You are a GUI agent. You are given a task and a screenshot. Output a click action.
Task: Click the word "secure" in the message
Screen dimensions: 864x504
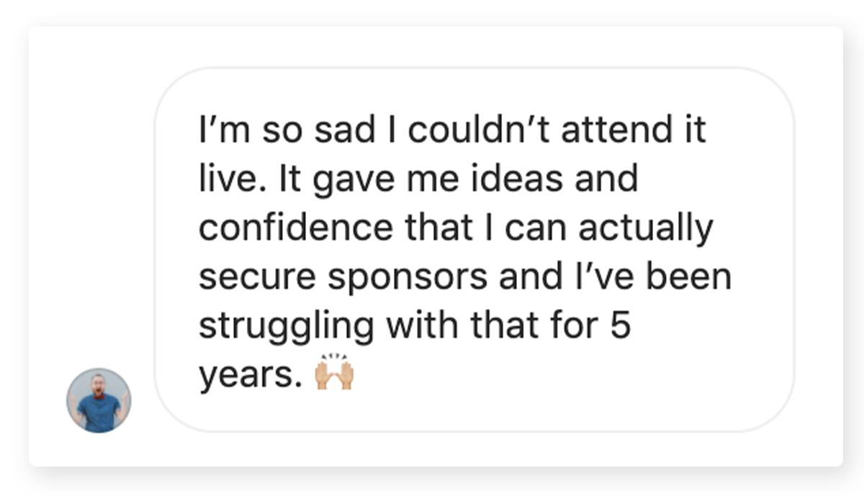point(246,277)
